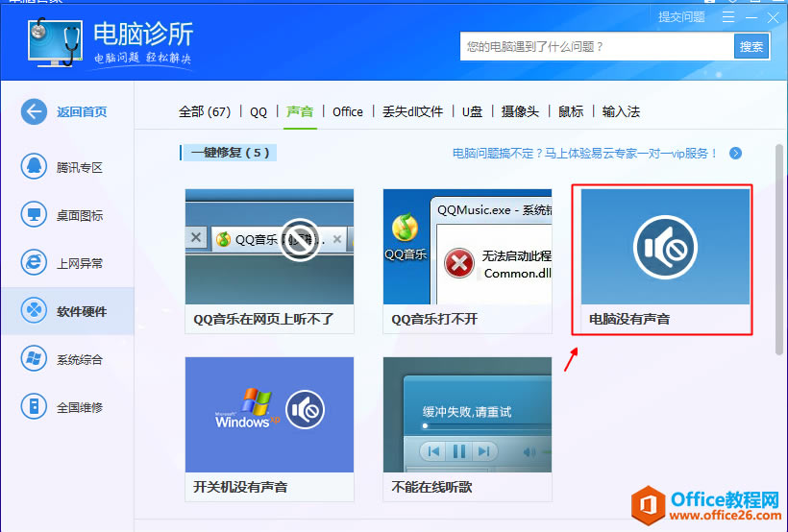Open the 电脑没有声音 repair card
788x532 pixels.
665,260
